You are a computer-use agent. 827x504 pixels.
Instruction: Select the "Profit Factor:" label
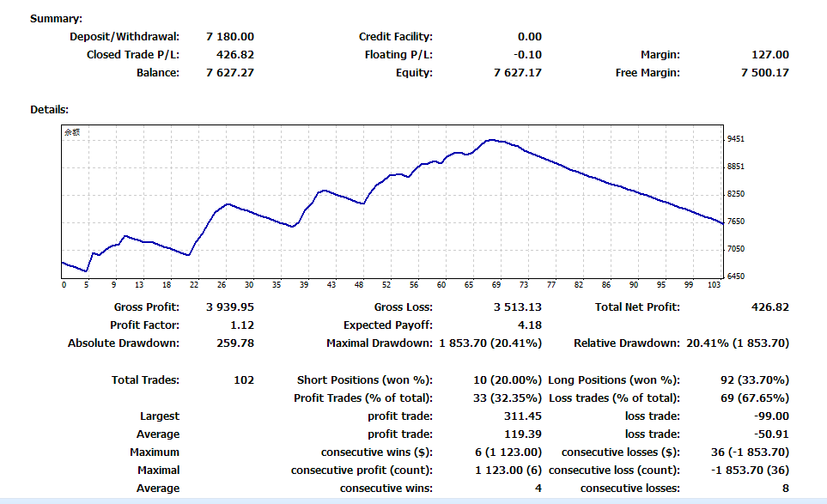tap(144, 325)
